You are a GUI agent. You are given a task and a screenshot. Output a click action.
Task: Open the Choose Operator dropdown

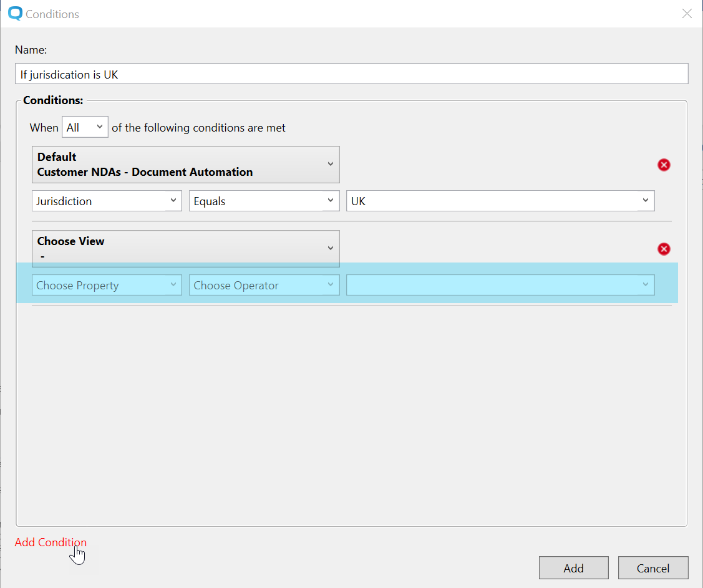coord(264,286)
